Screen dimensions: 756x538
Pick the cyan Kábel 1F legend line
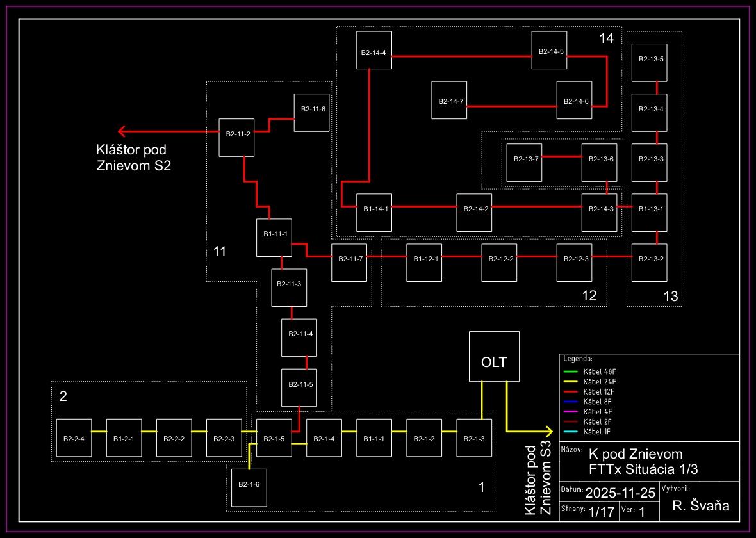click(570, 432)
